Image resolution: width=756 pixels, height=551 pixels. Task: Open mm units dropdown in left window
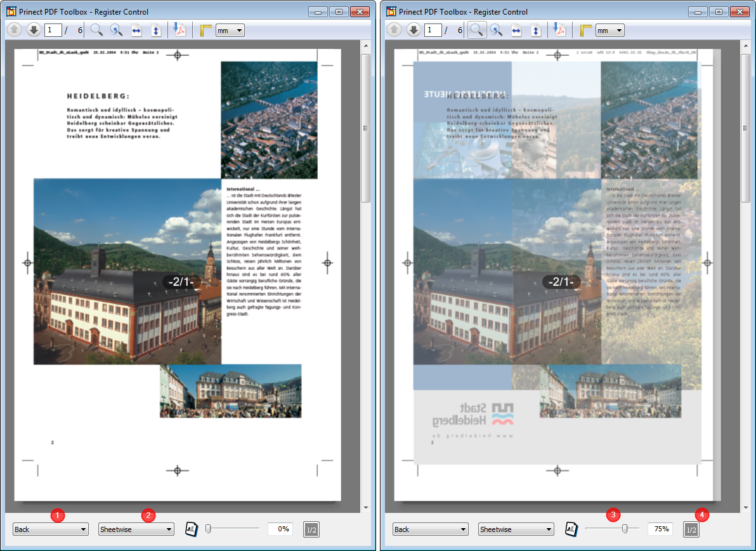(230, 30)
